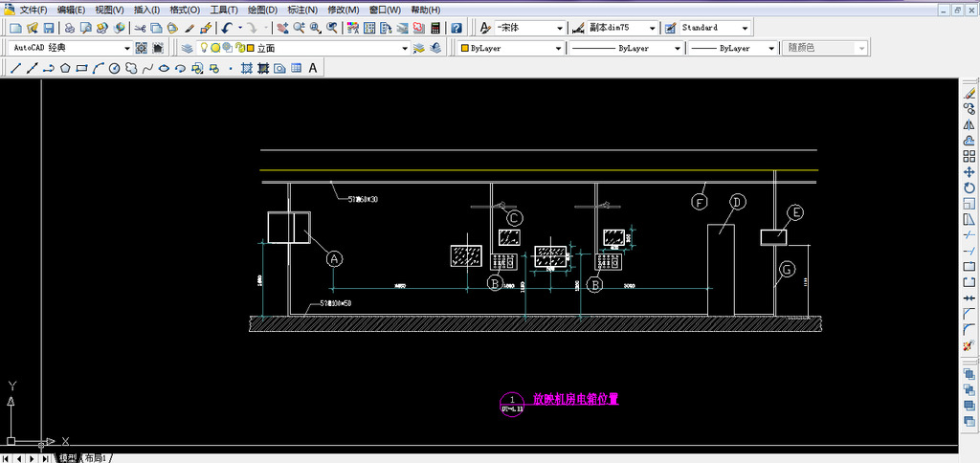Save the drawing with the floppy disk icon
The height and width of the screenshot is (463, 980).
(x=49, y=28)
